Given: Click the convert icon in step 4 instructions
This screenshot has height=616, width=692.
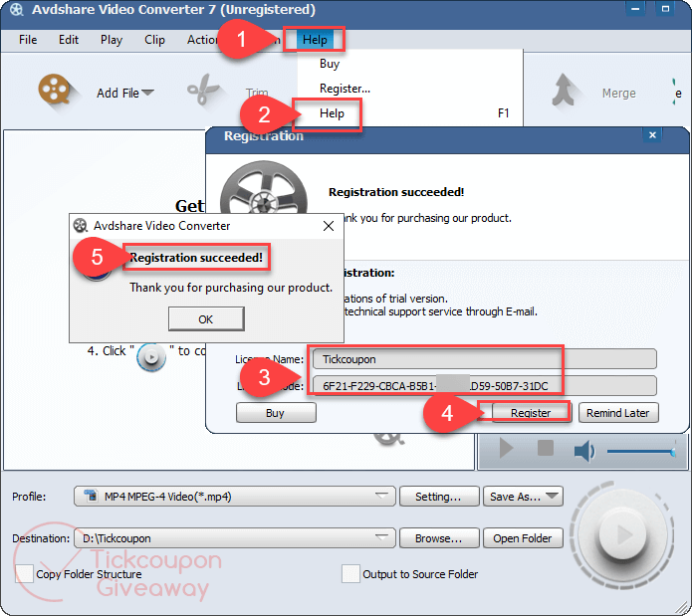Looking at the screenshot, I should tap(151, 356).
